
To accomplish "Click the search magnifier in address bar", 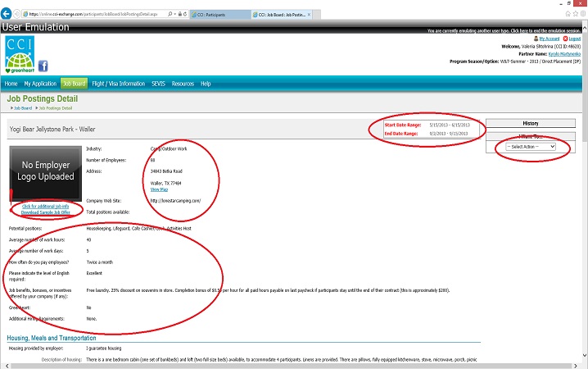I will pos(170,14).
